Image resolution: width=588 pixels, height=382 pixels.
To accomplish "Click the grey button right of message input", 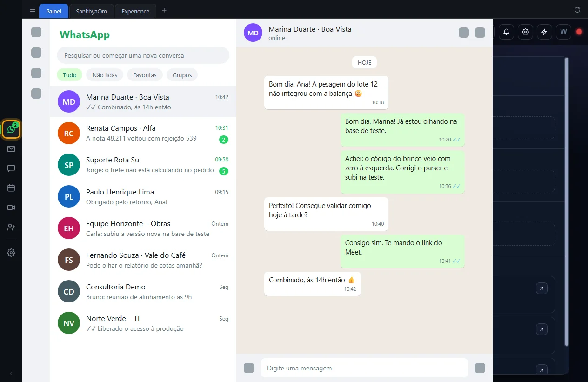I will (480, 368).
